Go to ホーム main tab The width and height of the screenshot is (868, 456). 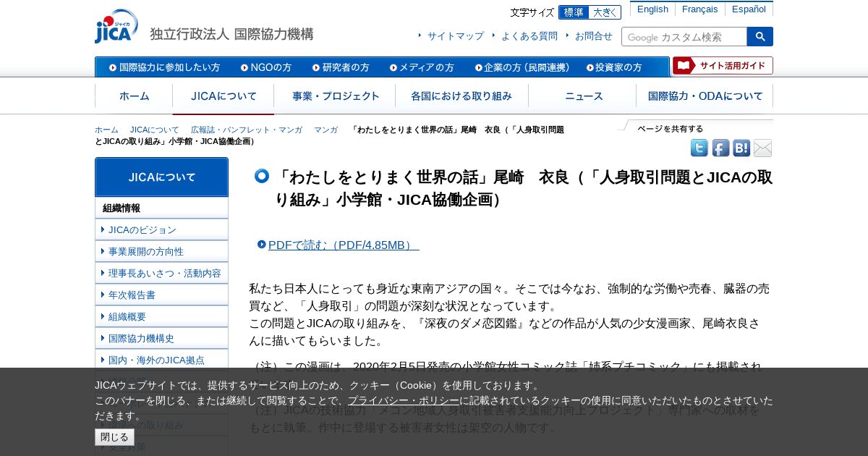click(134, 96)
